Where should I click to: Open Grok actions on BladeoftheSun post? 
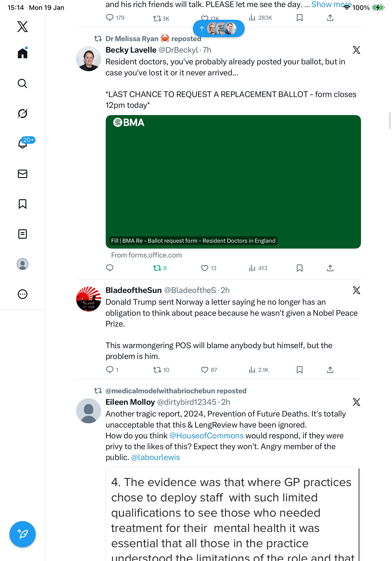(356, 290)
